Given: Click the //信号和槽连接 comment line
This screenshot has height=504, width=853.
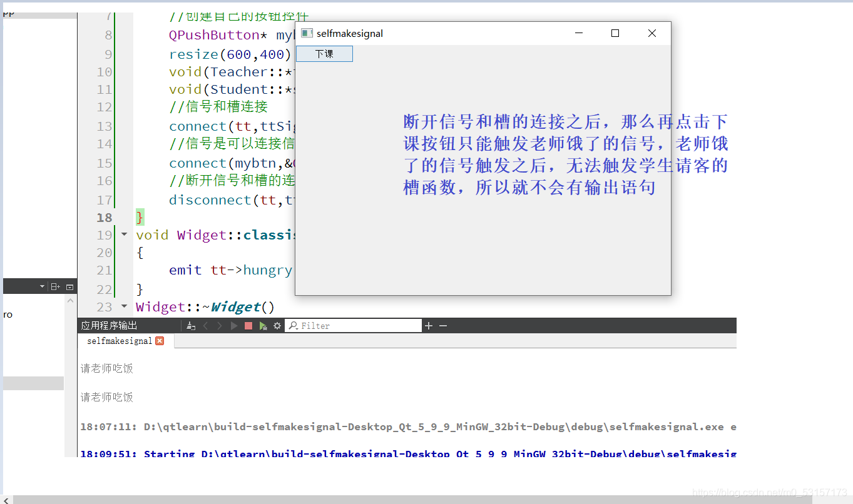Looking at the screenshot, I should point(218,107).
